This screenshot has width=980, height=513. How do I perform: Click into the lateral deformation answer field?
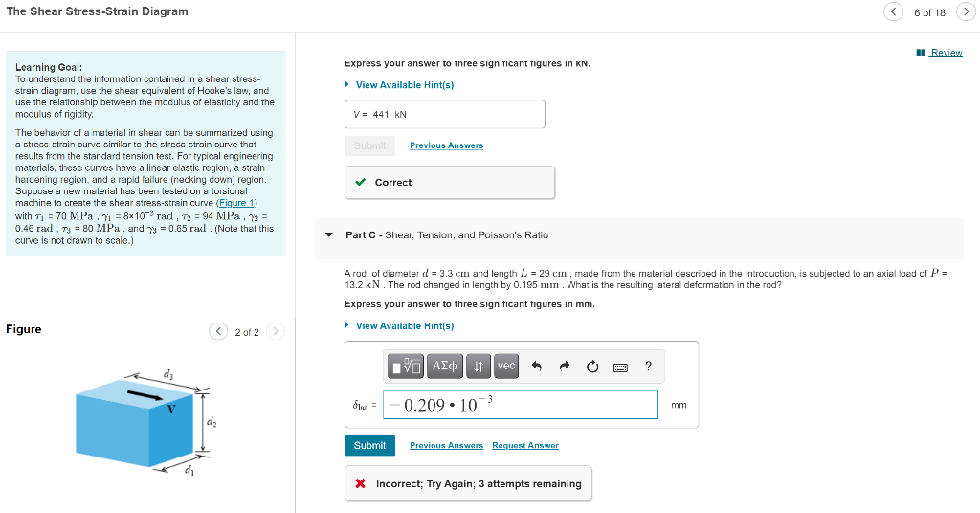[521, 405]
